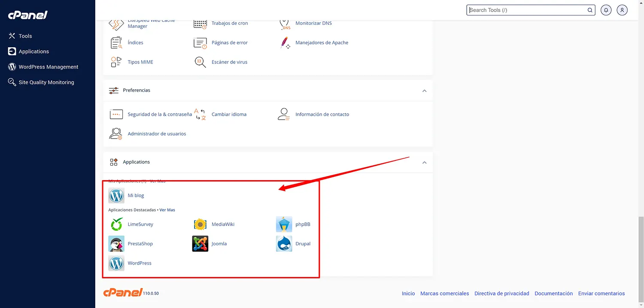Open the Tipos MIME tool
This screenshot has height=308, width=644.
tap(140, 62)
